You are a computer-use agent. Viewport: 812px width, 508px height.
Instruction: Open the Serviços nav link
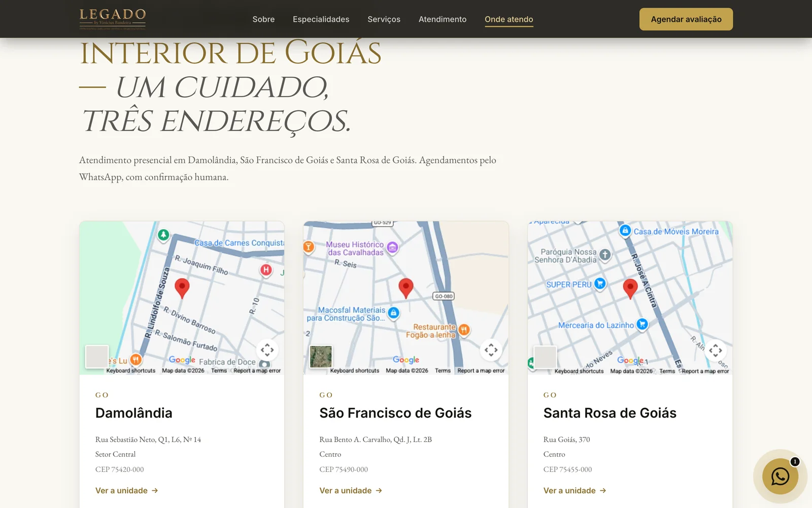(x=384, y=19)
